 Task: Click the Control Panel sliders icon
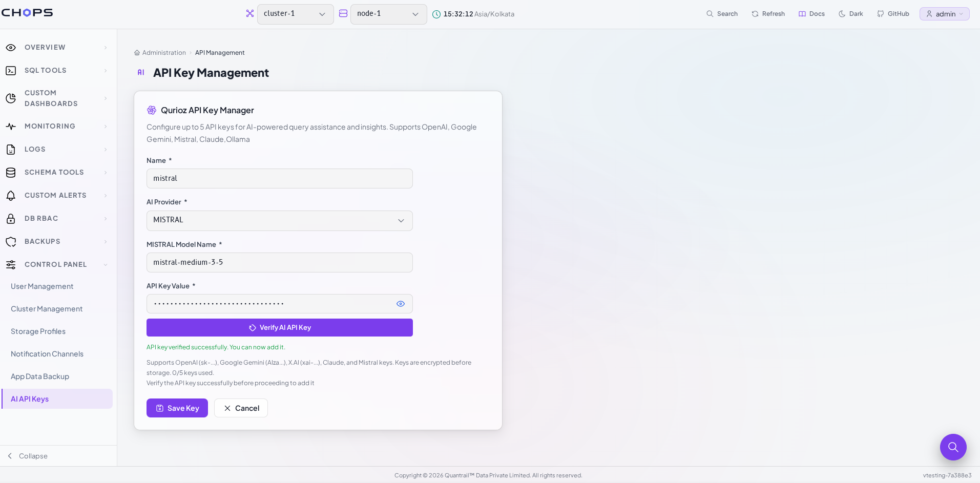[x=11, y=265]
